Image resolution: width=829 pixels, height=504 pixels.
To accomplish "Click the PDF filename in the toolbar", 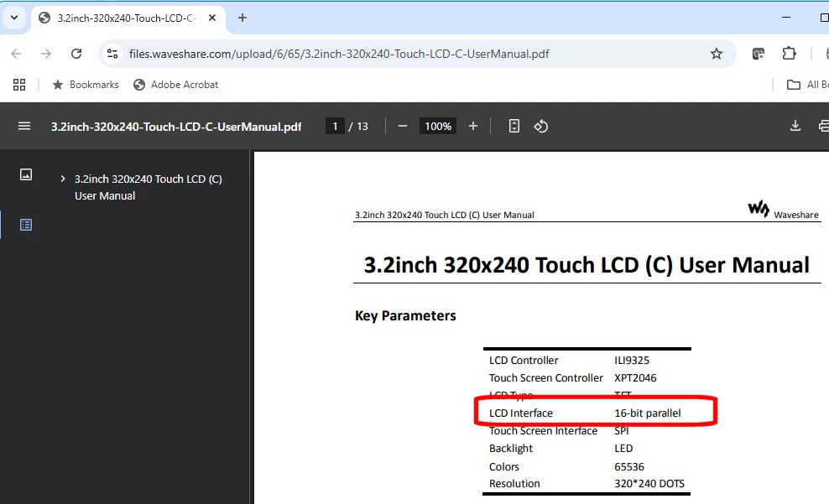I will point(176,127).
